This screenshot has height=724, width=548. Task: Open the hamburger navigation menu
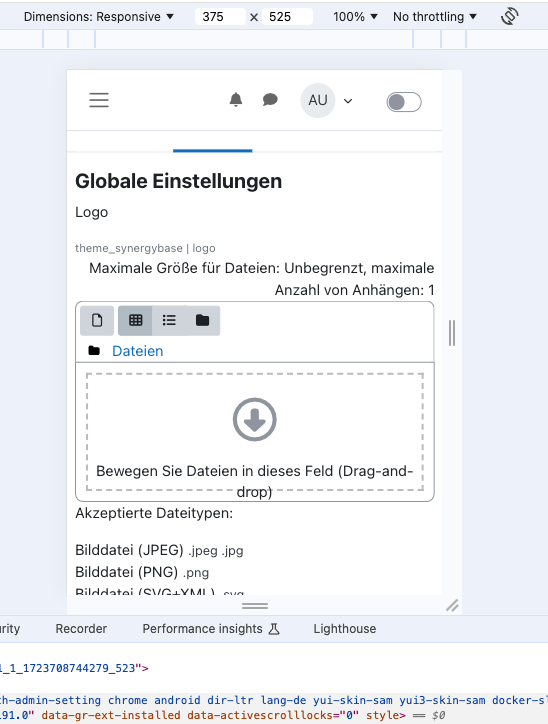[x=99, y=100]
